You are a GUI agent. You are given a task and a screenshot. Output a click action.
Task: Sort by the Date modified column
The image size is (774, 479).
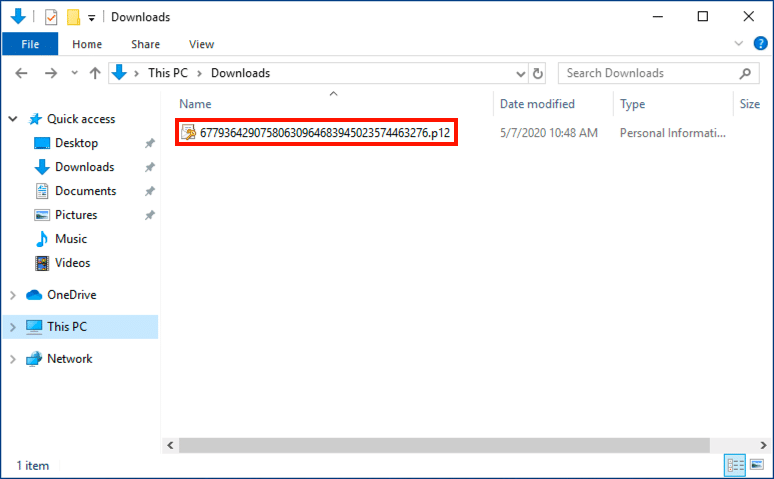(x=537, y=104)
